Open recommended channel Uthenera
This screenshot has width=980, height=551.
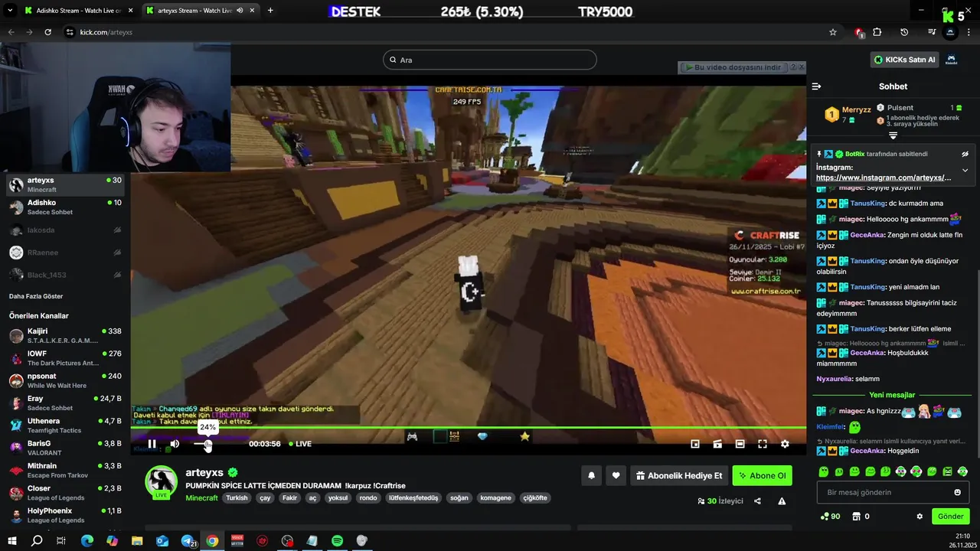pos(65,425)
